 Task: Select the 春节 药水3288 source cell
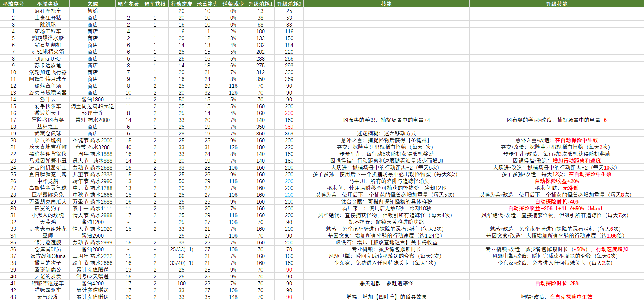click(93, 147)
